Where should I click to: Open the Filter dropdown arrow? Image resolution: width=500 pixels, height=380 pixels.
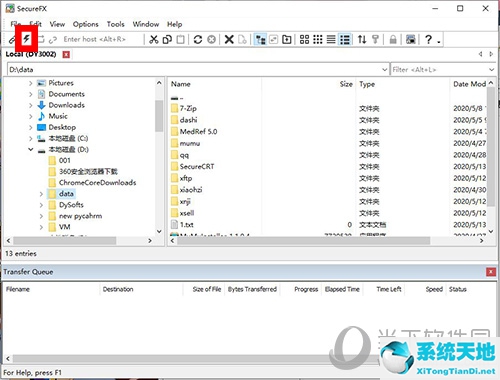[492, 69]
